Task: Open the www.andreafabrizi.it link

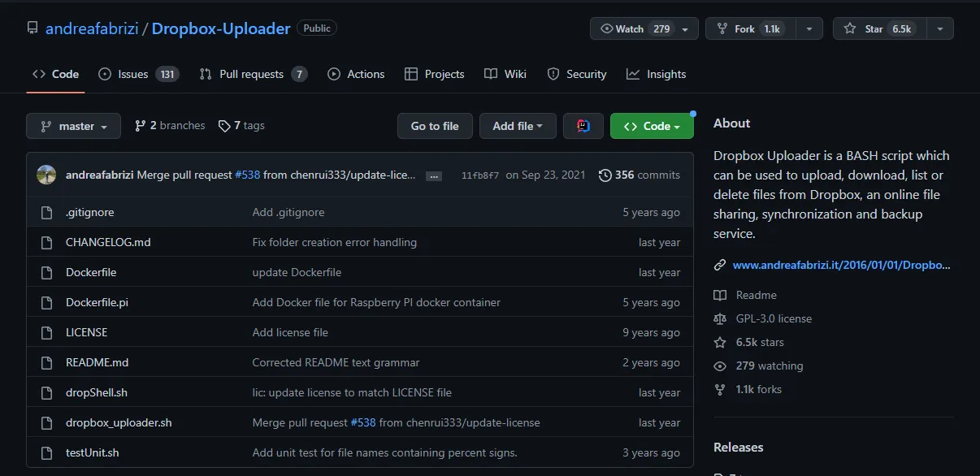Action: [x=843, y=264]
